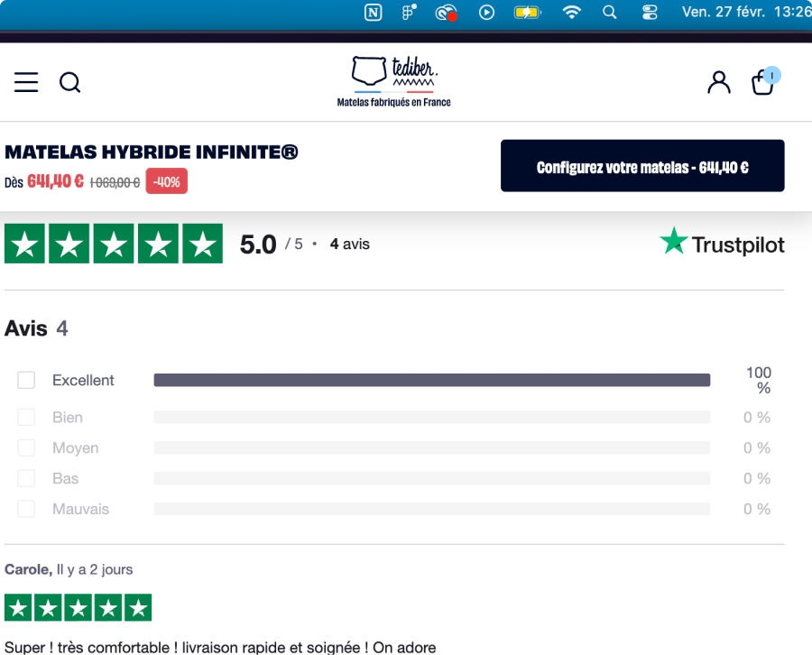Click the Avis 4 heading
The width and height of the screenshot is (812, 655).
tap(36, 328)
